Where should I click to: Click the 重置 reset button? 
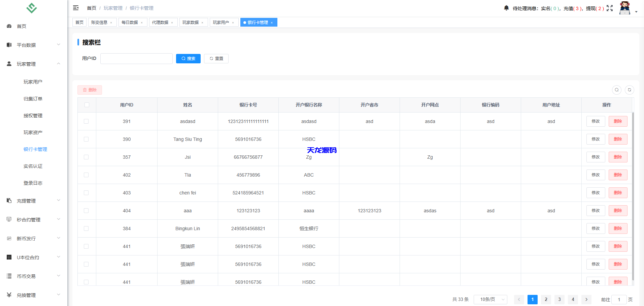(x=216, y=58)
